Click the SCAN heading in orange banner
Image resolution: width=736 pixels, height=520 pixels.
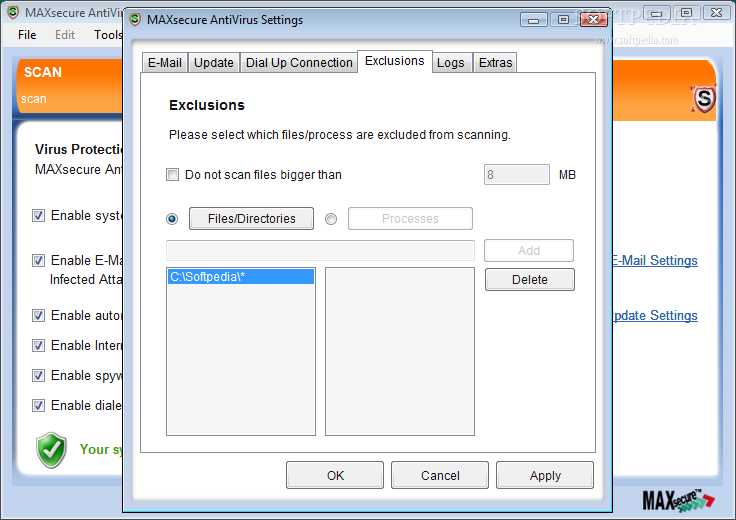click(x=43, y=72)
